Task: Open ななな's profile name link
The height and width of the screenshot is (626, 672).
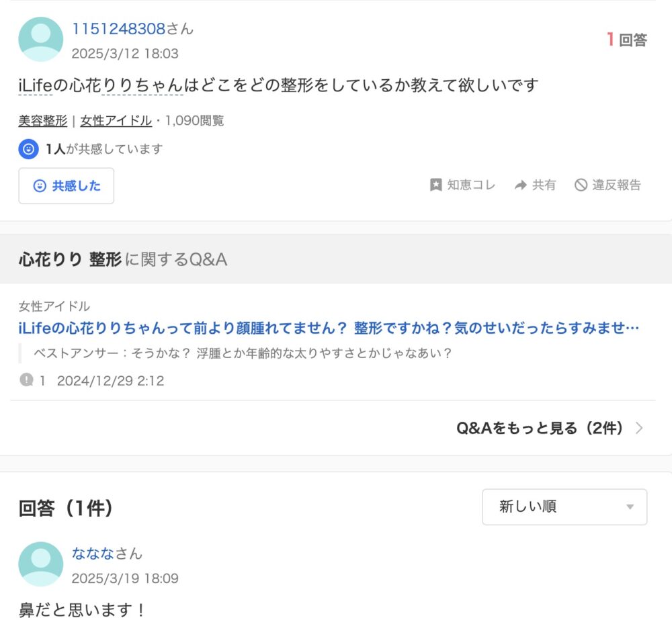Action: tap(107, 553)
